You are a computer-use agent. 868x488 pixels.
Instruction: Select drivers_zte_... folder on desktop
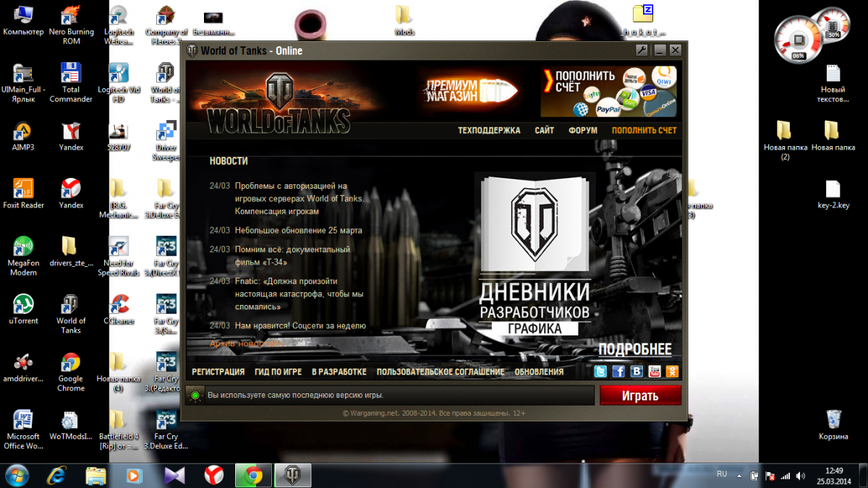71,252
